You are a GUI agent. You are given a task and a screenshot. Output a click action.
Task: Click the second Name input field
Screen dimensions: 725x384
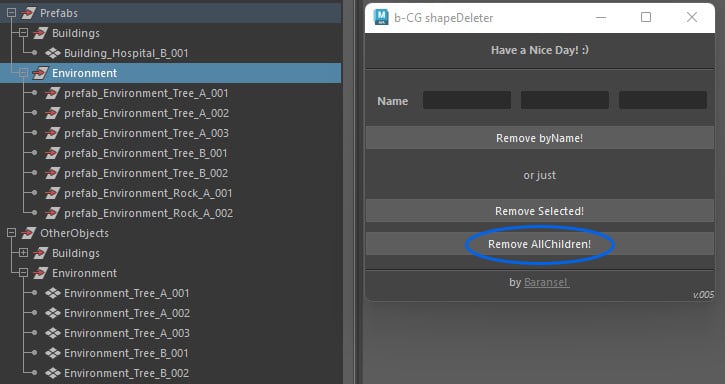coord(565,100)
